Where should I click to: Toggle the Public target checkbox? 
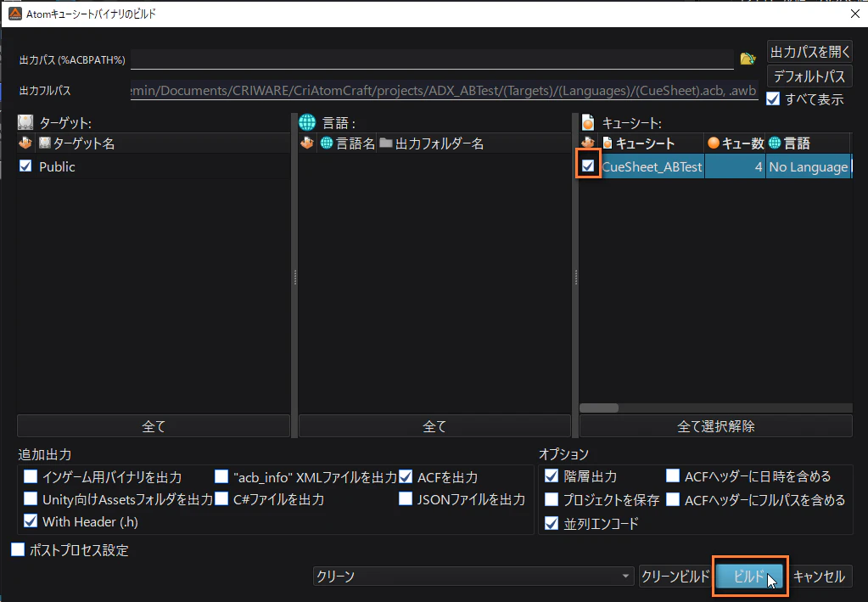click(25, 166)
